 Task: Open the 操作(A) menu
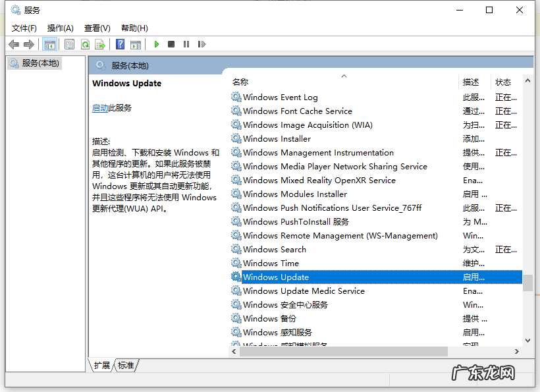(60, 28)
